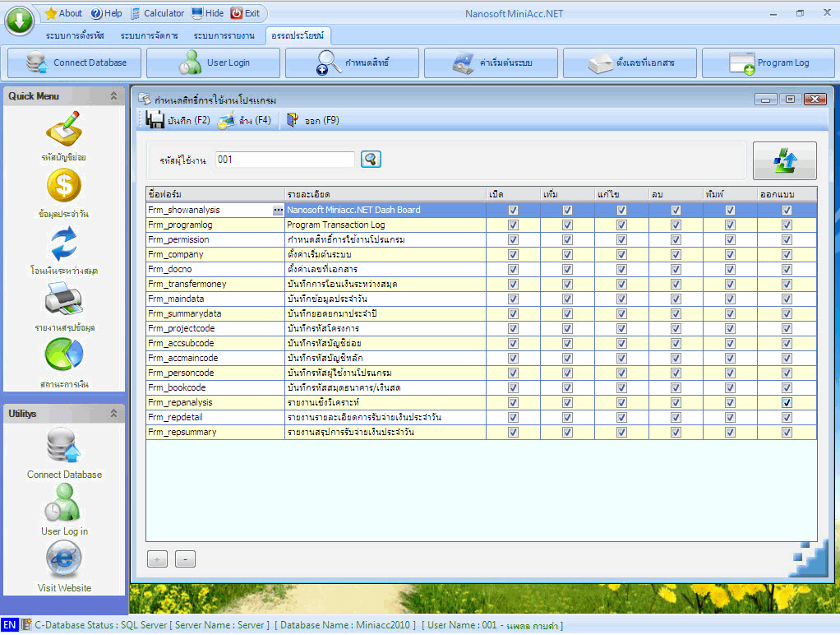Open the Calculator menu item
The height and width of the screenshot is (635, 840).
(x=157, y=13)
